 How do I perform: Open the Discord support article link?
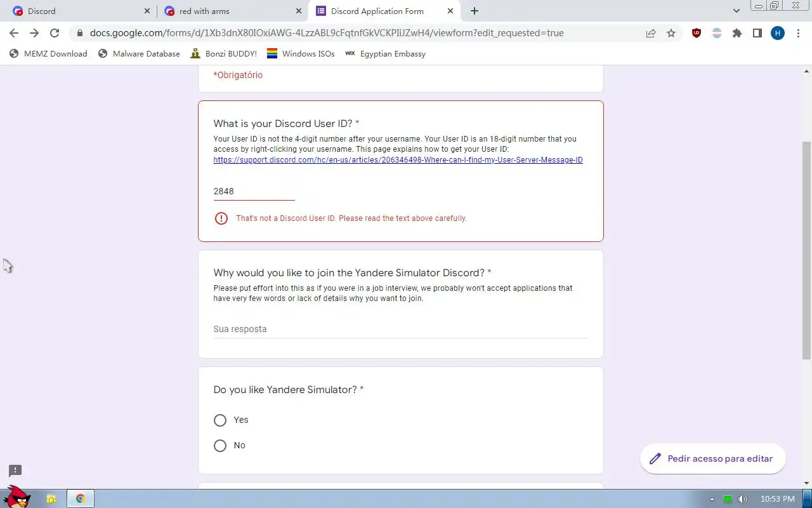(398, 160)
